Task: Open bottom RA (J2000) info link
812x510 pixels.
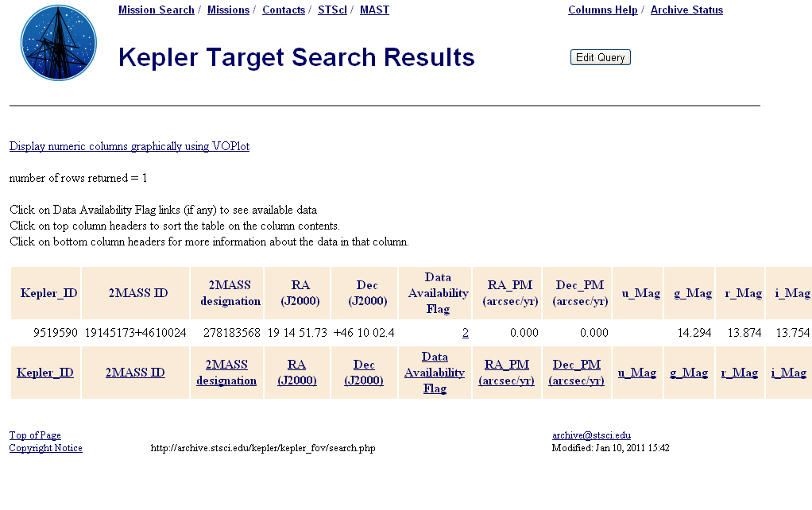Action: point(296,373)
